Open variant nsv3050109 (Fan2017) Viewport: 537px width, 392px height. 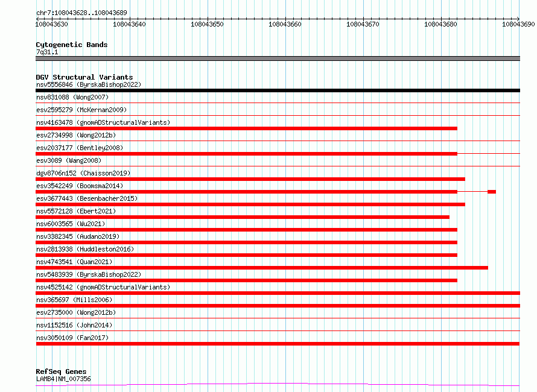tap(72, 338)
